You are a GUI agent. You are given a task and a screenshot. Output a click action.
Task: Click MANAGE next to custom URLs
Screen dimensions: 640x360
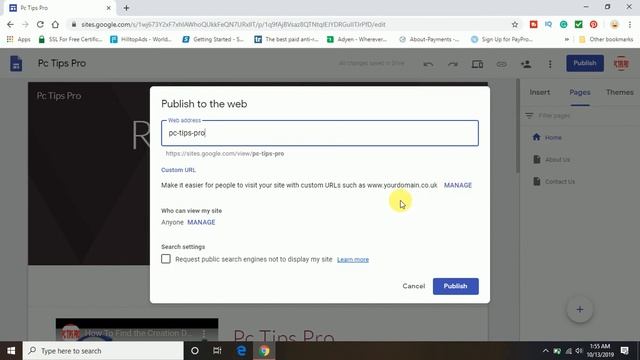click(x=458, y=185)
